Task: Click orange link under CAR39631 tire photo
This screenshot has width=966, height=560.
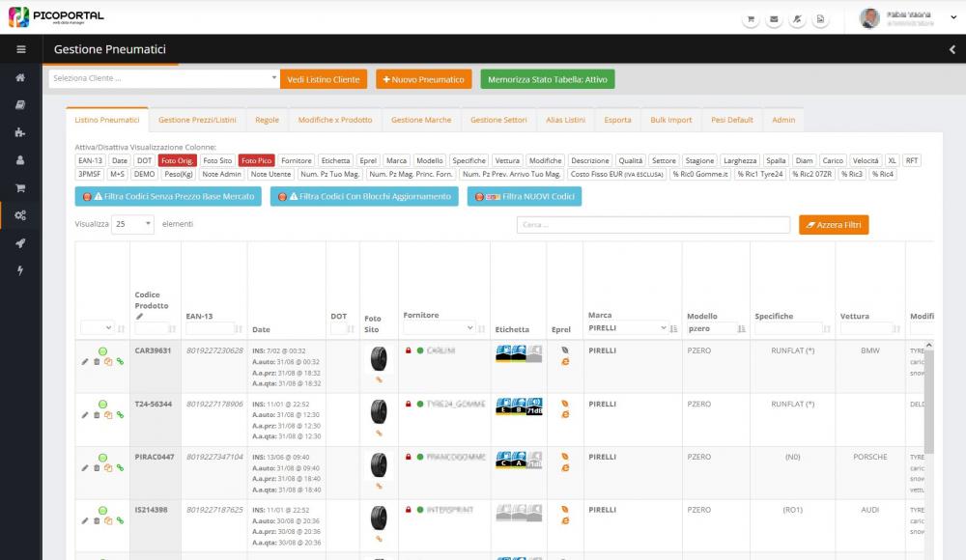Action: click(x=379, y=379)
